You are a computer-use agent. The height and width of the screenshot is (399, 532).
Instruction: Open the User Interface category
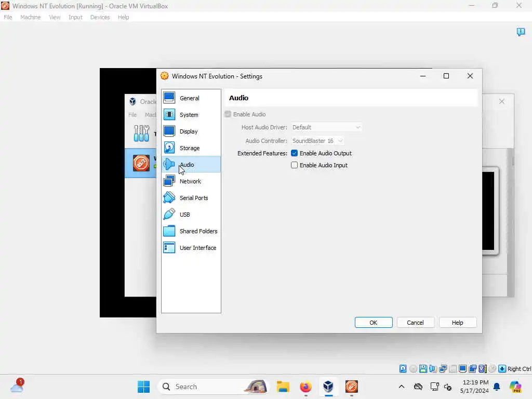tap(191, 248)
